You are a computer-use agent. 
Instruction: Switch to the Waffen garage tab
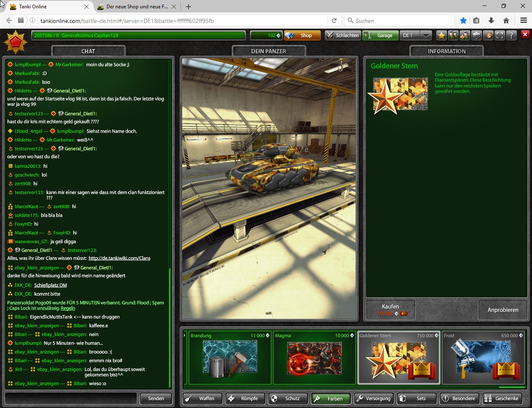(x=203, y=398)
